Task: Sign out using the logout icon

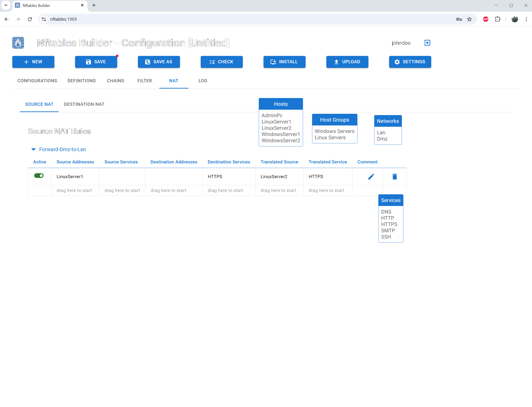Action: coord(427,43)
